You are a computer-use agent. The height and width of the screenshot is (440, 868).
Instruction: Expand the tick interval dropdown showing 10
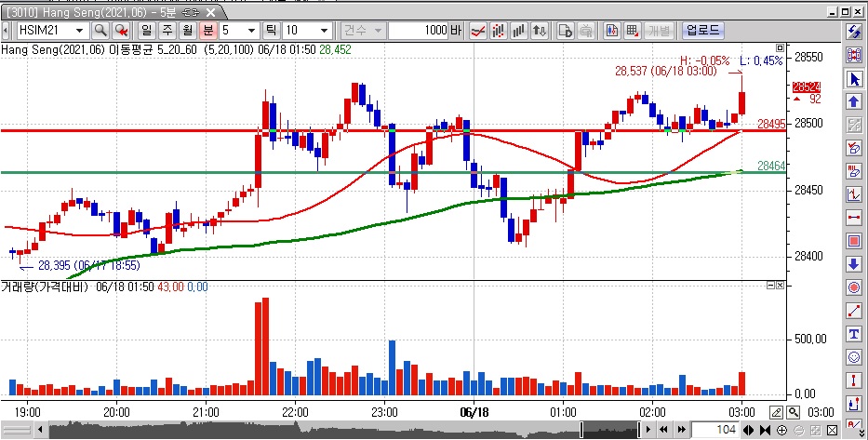click(322, 31)
